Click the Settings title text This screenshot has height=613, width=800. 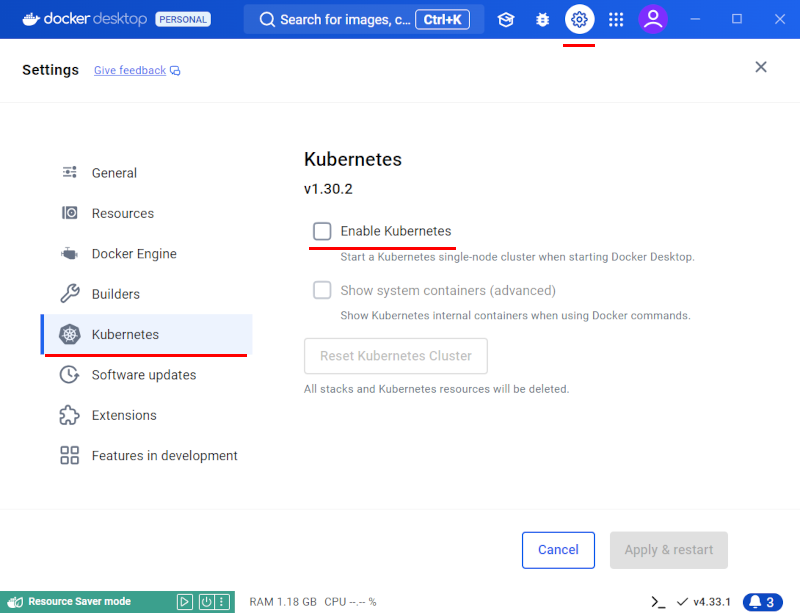[x=51, y=70]
